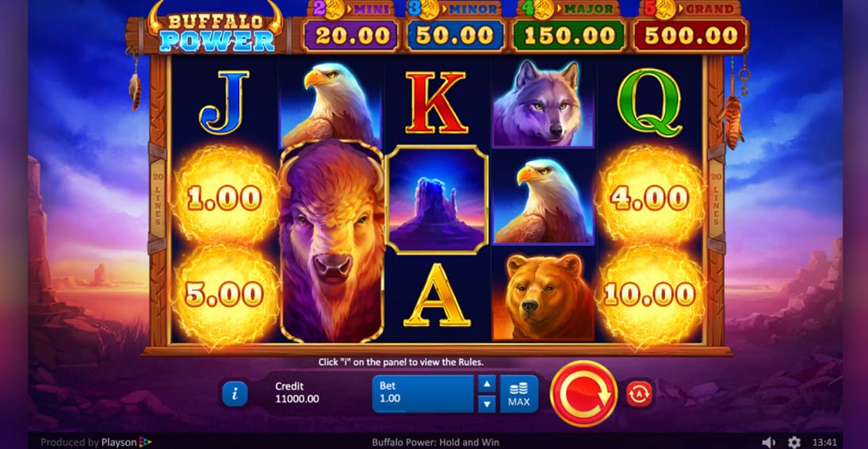Viewport: 868px width, 449px height.
Task: Open the rules with the info icon
Action: (235, 394)
